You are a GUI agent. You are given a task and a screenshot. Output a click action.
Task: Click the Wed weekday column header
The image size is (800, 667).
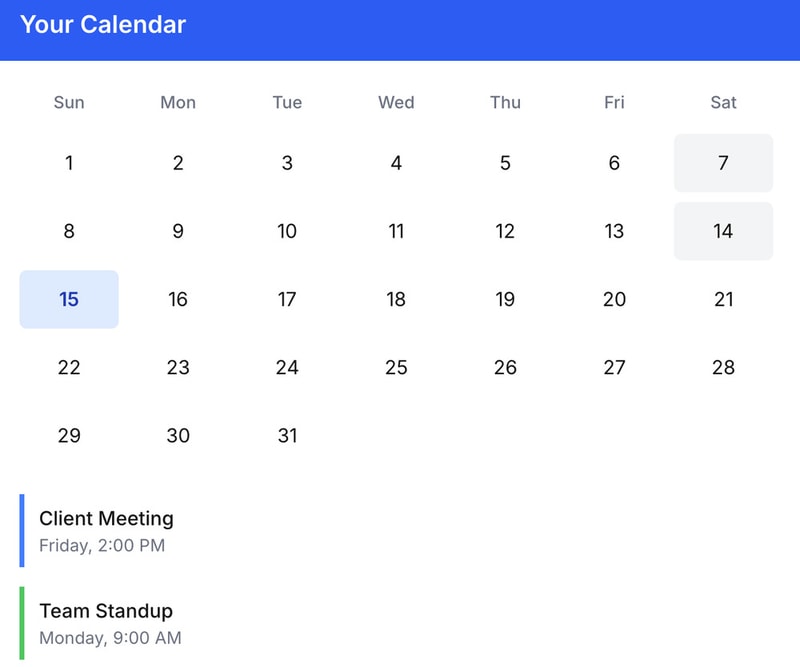point(396,102)
